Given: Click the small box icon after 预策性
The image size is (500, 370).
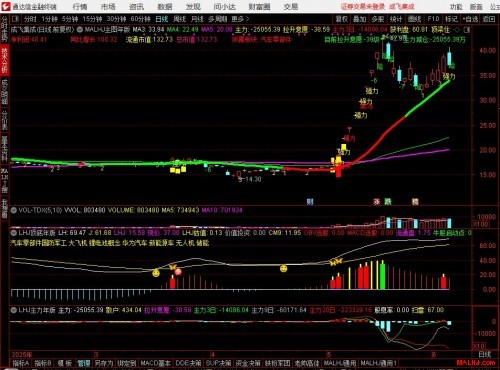Looking at the screenshot, I should [x=467, y=30].
